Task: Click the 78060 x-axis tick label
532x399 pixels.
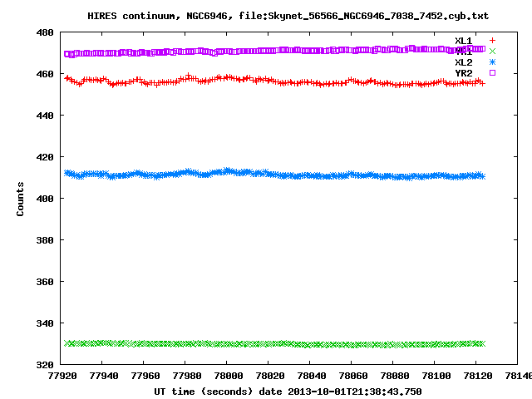Action: pyautogui.click(x=352, y=376)
